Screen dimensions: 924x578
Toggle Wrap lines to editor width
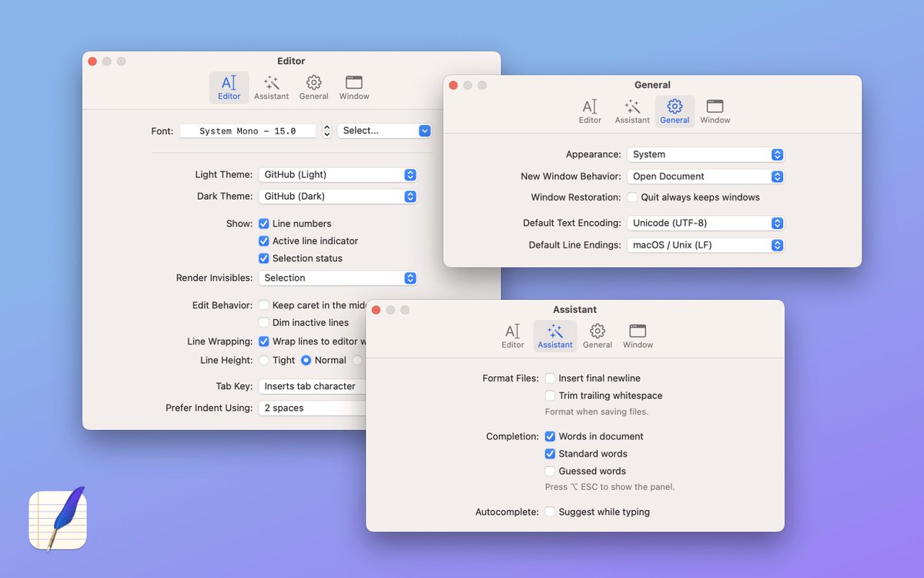[x=263, y=341]
